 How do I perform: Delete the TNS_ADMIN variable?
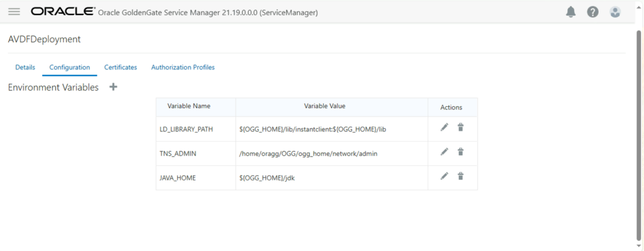coord(461,152)
